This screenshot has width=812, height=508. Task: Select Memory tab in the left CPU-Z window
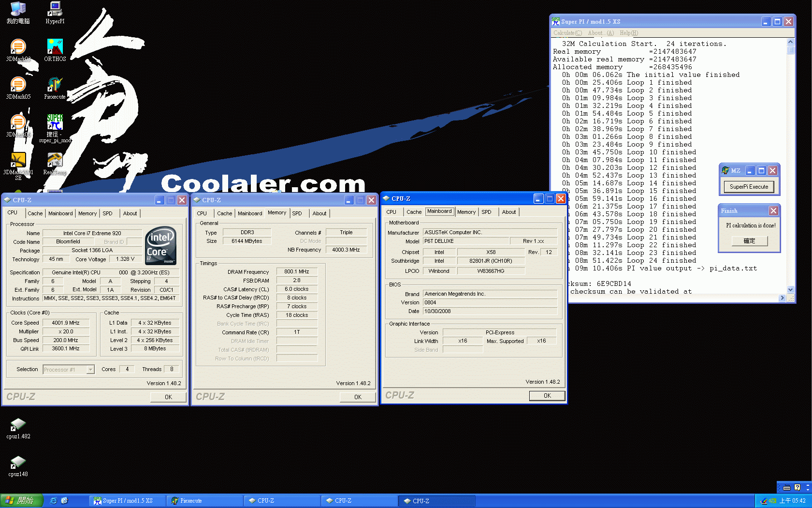[x=87, y=213]
